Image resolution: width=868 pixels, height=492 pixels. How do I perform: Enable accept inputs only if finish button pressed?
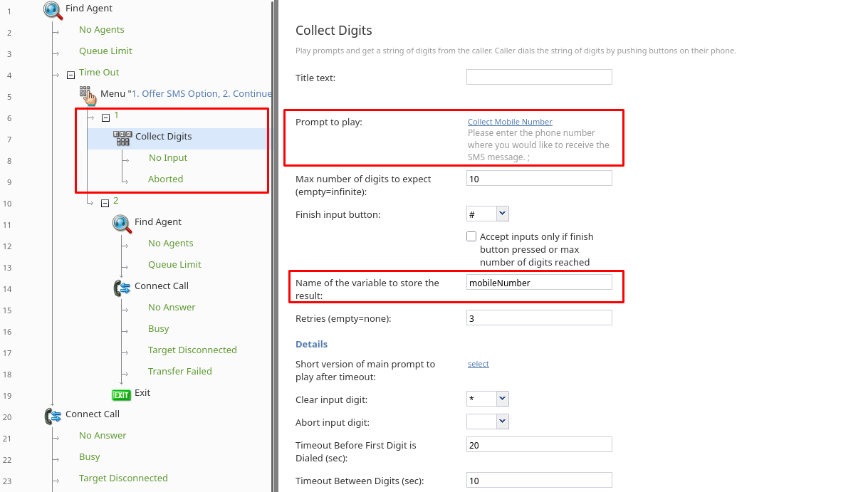471,236
